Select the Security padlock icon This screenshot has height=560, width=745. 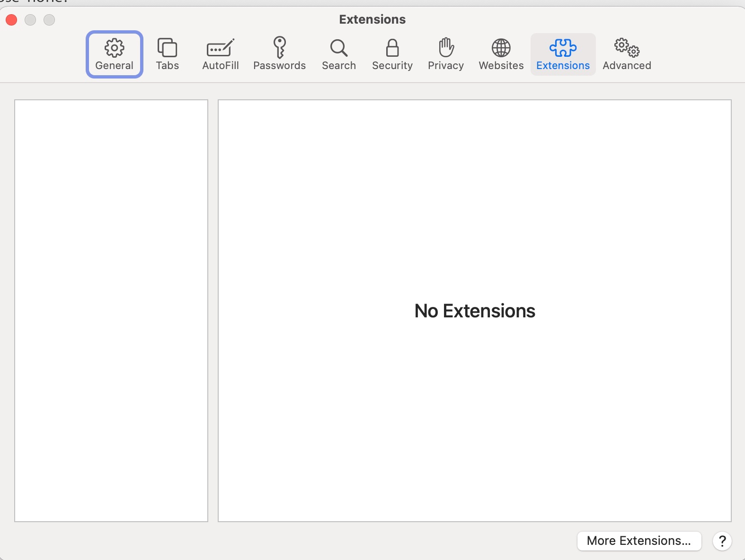tap(392, 48)
